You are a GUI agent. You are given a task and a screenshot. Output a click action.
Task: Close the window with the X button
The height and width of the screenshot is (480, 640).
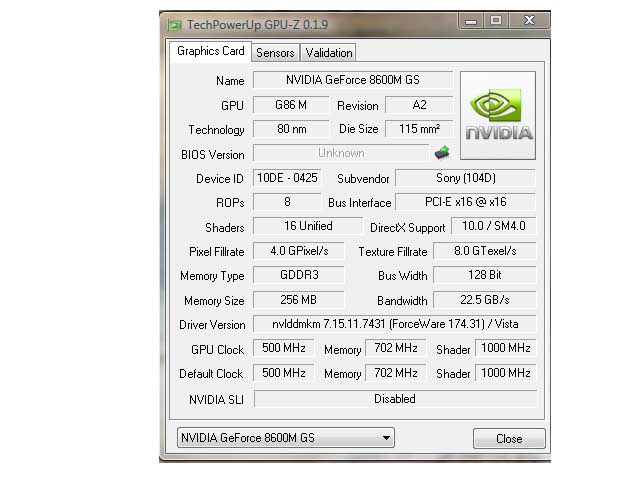coord(529,20)
